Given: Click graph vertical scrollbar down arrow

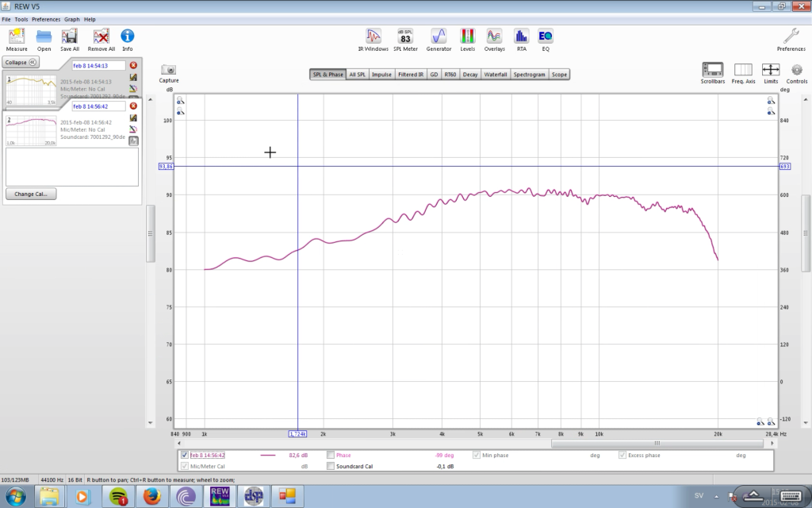Looking at the screenshot, I should pyautogui.click(x=806, y=422).
